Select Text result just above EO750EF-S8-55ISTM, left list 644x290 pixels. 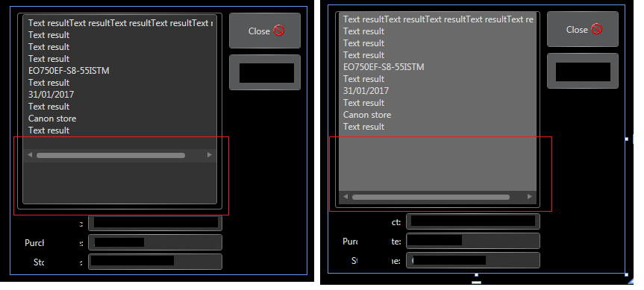pyautogui.click(x=49, y=59)
